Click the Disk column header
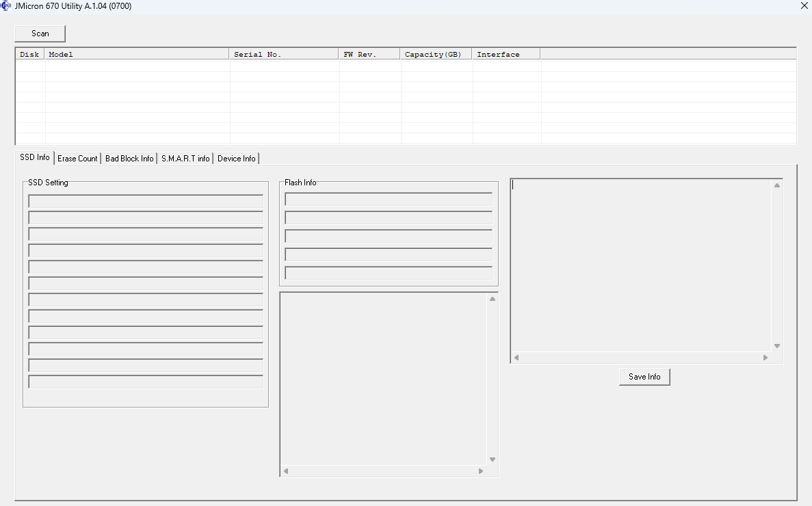The width and height of the screenshot is (812, 506). pyautogui.click(x=30, y=54)
